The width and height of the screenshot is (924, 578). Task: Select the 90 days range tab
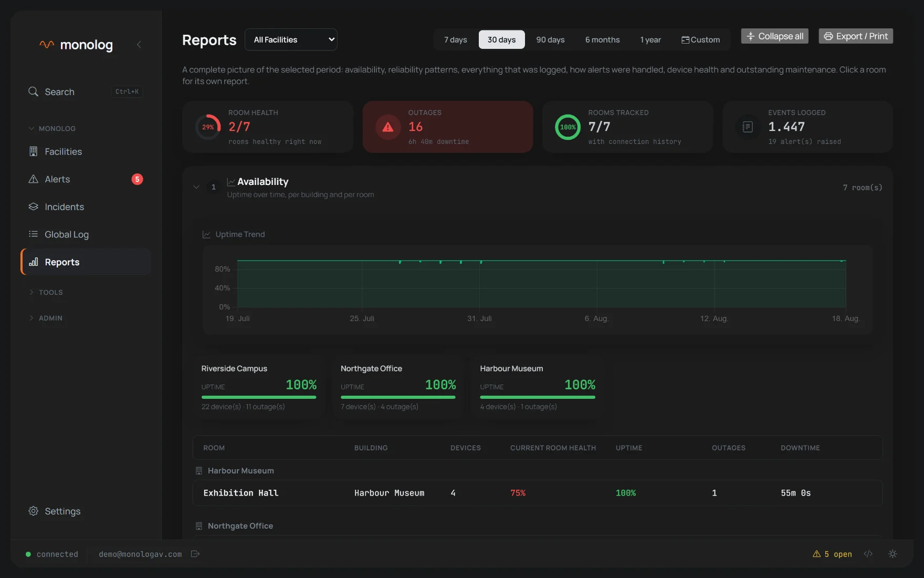click(x=550, y=39)
